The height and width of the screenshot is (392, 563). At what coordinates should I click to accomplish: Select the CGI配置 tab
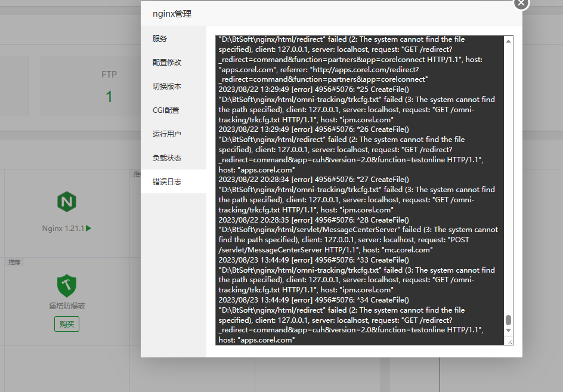click(x=174, y=110)
